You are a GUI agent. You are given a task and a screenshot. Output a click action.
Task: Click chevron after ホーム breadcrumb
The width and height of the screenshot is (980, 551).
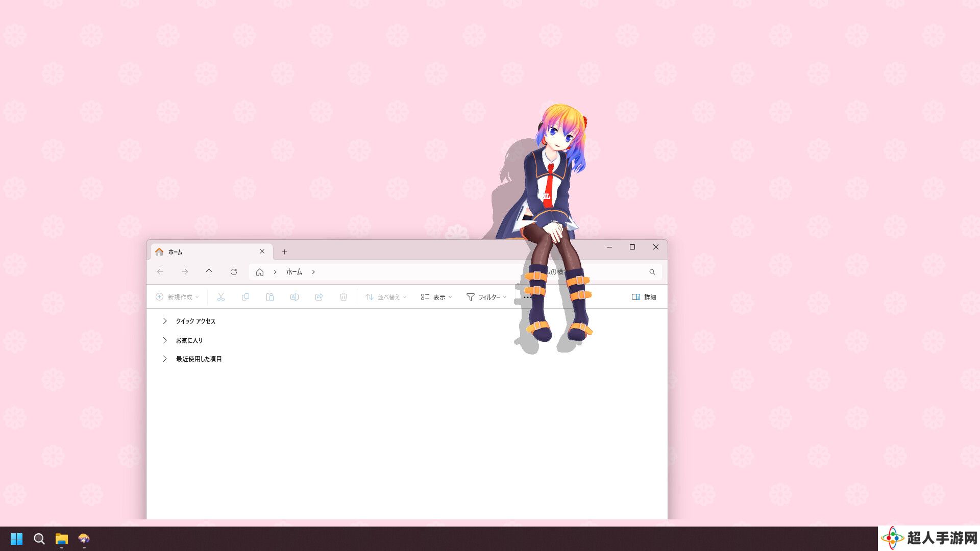pyautogui.click(x=313, y=272)
